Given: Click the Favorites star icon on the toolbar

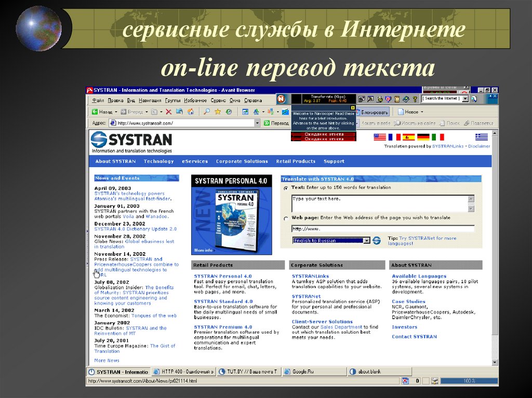Looking at the screenshot, I should click(x=218, y=112).
